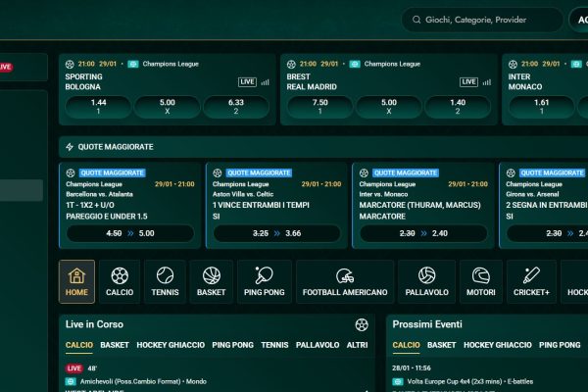Choose the Ping Pong category
This screenshot has height=392, width=588.
pyautogui.click(x=265, y=281)
